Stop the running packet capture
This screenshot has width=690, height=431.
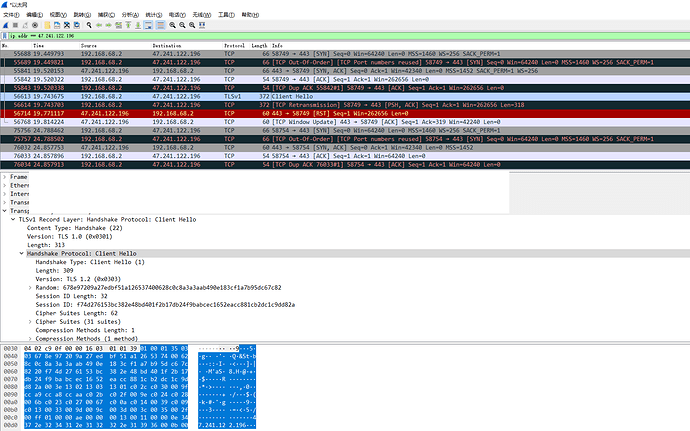[x=17, y=25]
